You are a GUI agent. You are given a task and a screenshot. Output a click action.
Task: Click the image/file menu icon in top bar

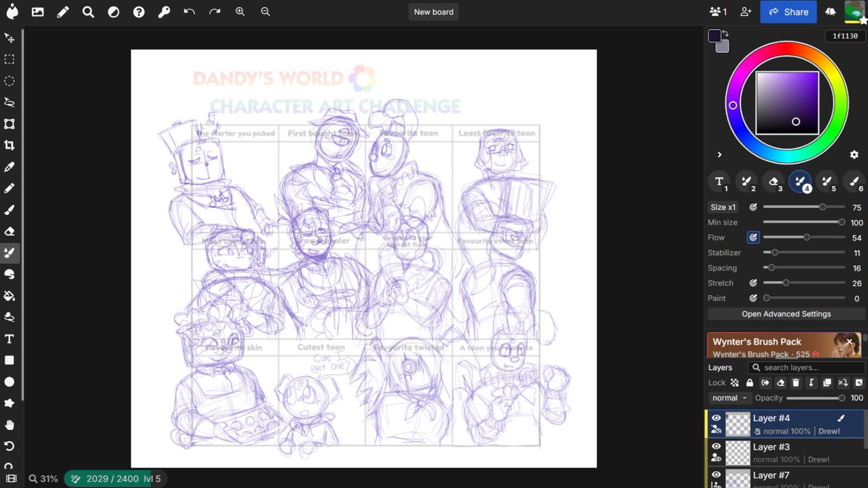coord(38,12)
